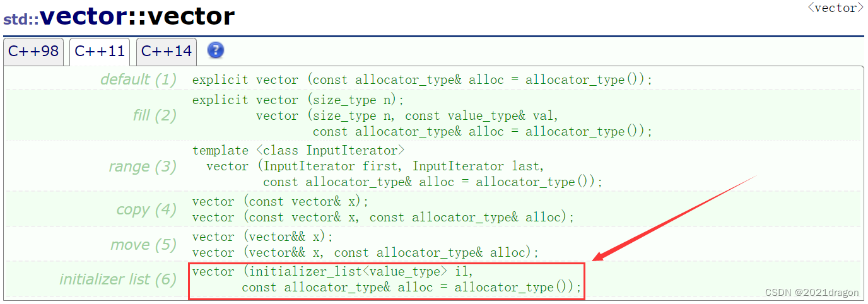The width and height of the screenshot is (868, 304).
Task: Switch to the C++98 tab
Action: [33, 52]
